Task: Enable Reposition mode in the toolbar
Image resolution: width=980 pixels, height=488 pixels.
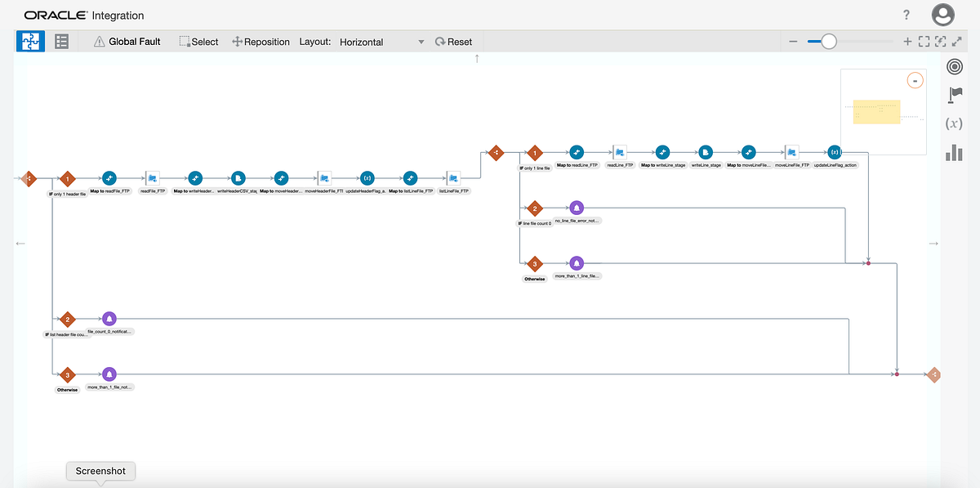Action: [261, 41]
